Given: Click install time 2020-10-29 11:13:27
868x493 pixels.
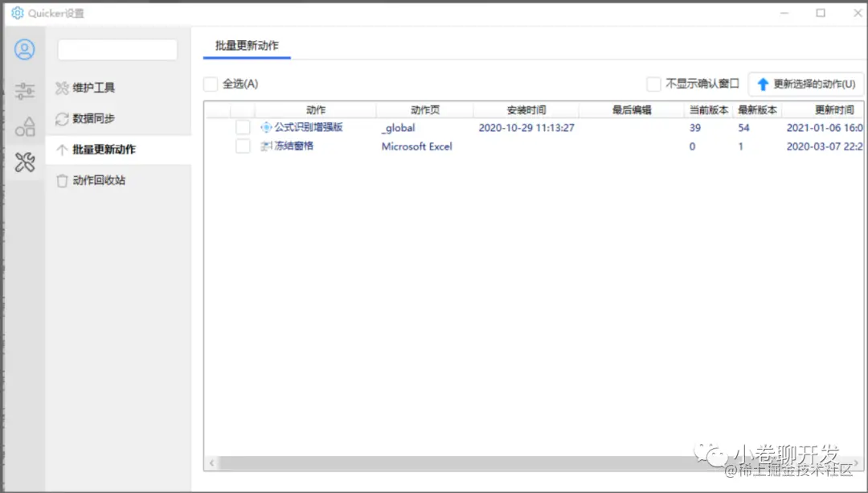Looking at the screenshot, I should point(526,128).
